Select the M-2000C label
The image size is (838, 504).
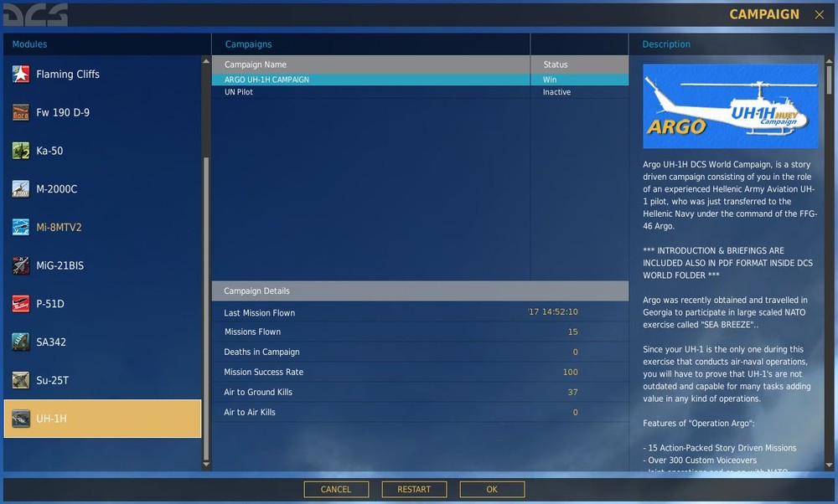point(57,189)
